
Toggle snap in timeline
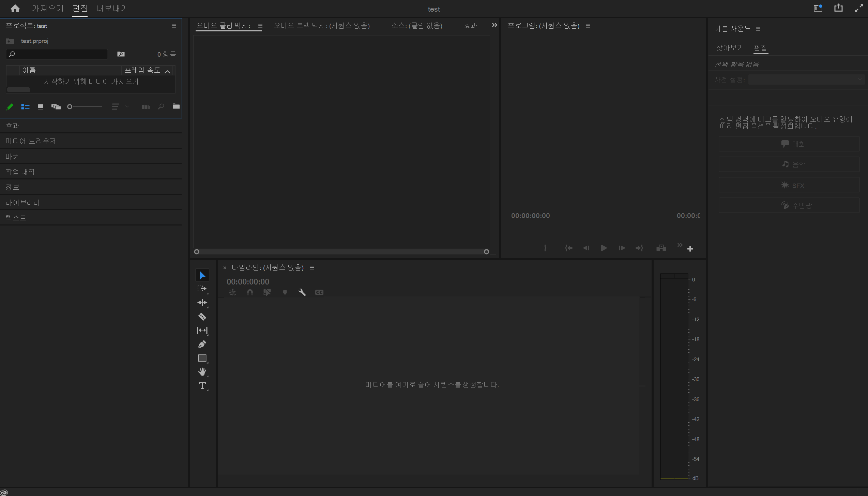pos(250,292)
